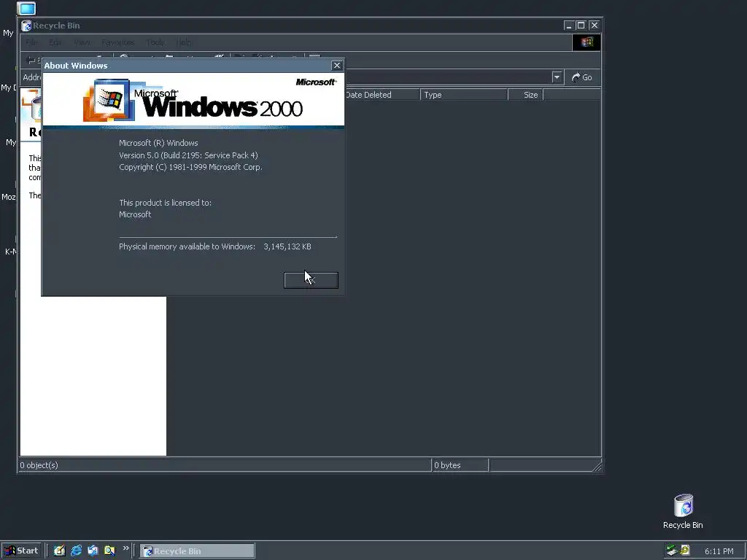The height and width of the screenshot is (560, 747).
Task: Sort by the Size column header
Action: click(525, 95)
